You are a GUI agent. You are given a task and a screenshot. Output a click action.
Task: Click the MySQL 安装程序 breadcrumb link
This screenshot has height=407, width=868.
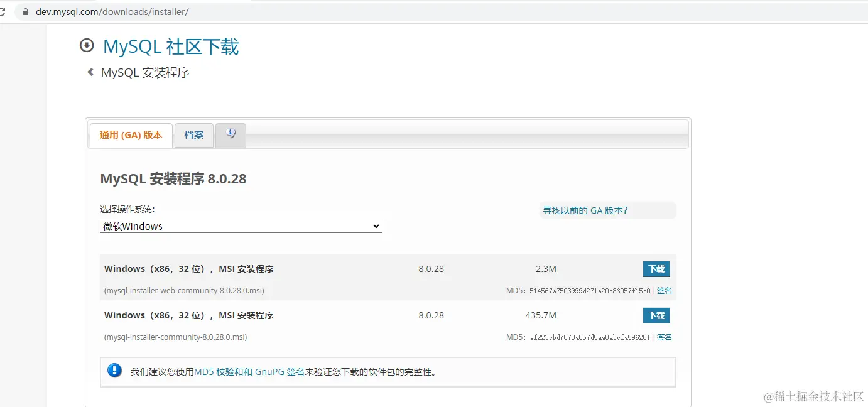pyautogui.click(x=145, y=73)
